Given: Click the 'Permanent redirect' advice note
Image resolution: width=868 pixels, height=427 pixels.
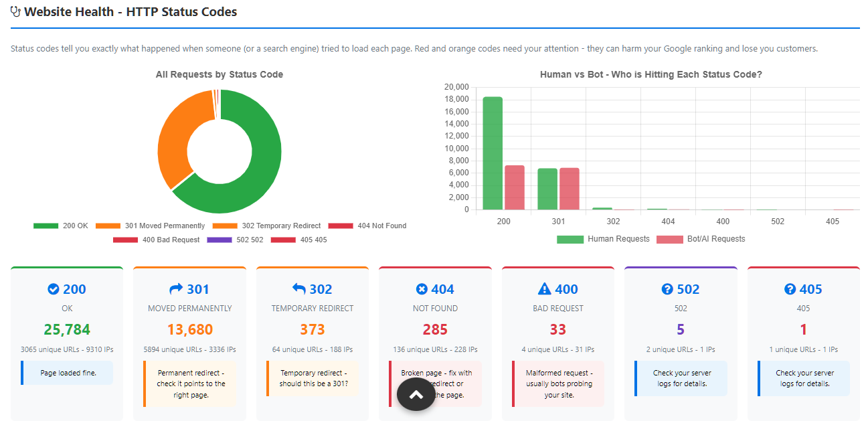Looking at the screenshot, I should pos(190,383).
